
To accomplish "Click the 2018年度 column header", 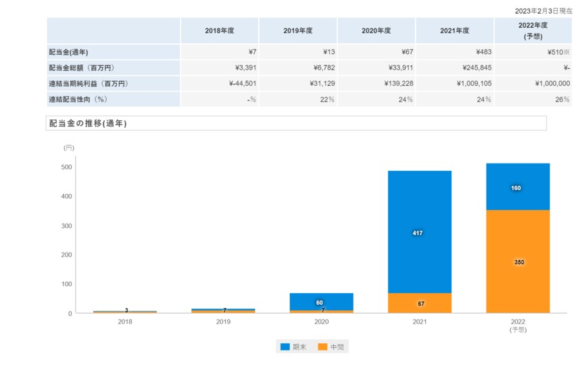I will [219, 31].
